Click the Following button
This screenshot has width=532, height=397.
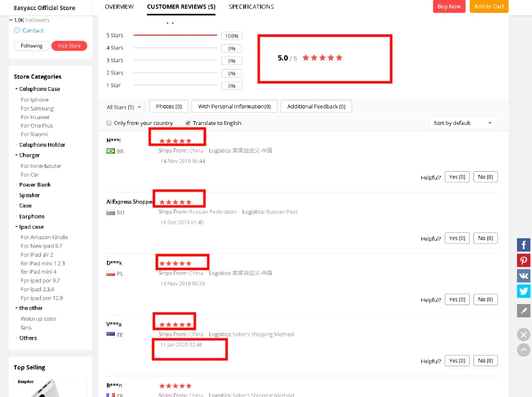point(31,46)
